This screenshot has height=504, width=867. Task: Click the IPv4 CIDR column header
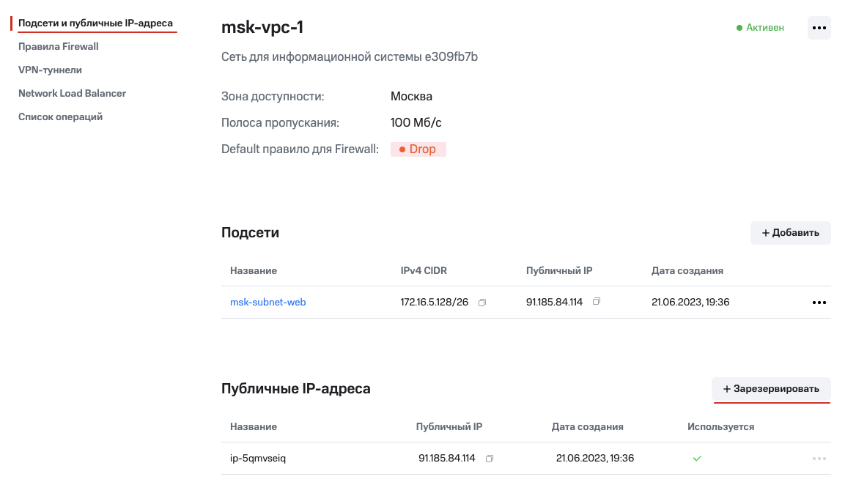point(423,271)
